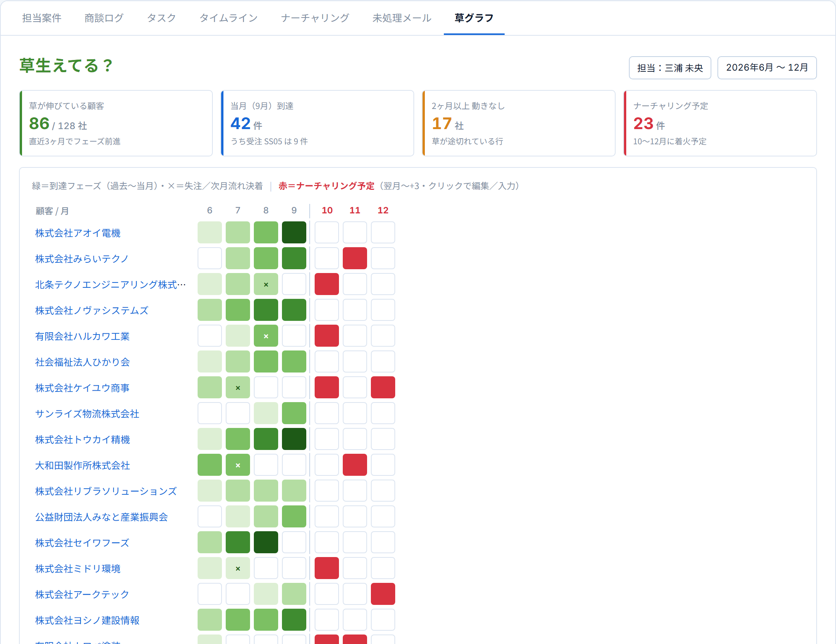Open customer 北条テクノエンジニアリング株式…
836x644 pixels.
point(111,284)
